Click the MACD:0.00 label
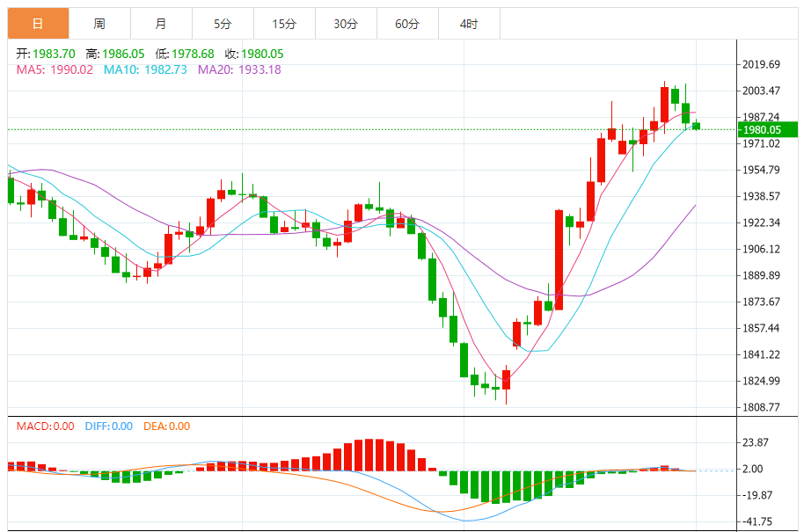 [x=45, y=426]
